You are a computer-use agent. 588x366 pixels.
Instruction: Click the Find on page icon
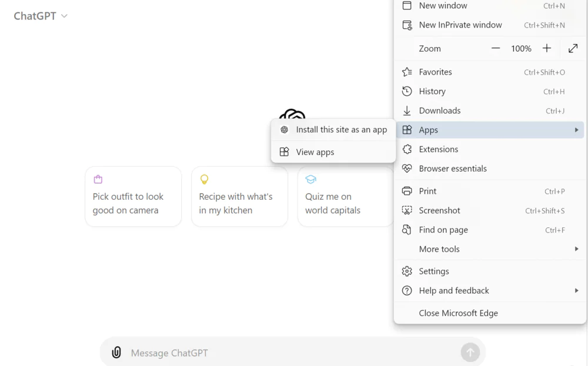(x=407, y=230)
